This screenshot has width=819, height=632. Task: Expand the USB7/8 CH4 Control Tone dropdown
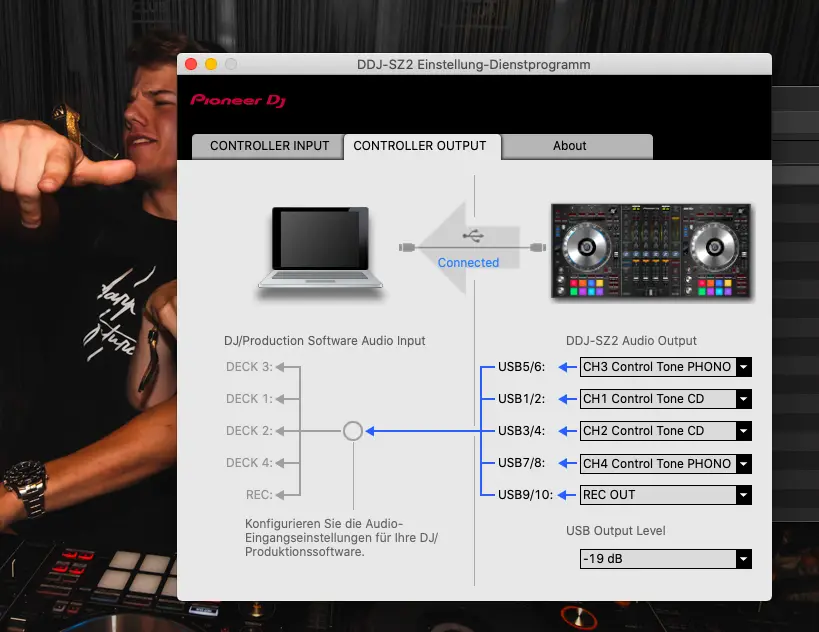click(665, 463)
